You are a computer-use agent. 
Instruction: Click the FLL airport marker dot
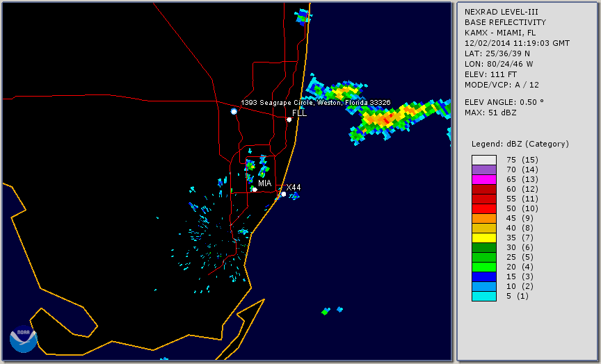[x=289, y=119]
